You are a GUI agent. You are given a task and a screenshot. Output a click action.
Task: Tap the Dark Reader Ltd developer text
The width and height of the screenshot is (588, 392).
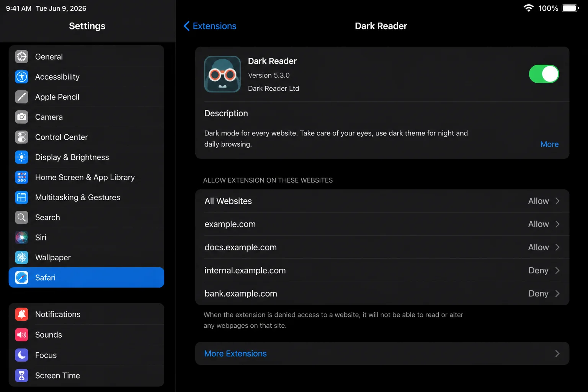point(274,88)
